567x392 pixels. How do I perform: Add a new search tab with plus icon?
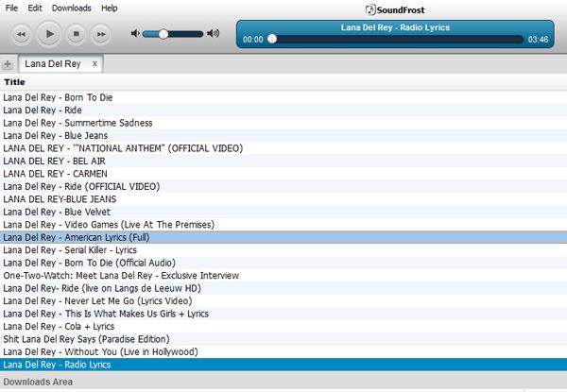tap(8, 64)
